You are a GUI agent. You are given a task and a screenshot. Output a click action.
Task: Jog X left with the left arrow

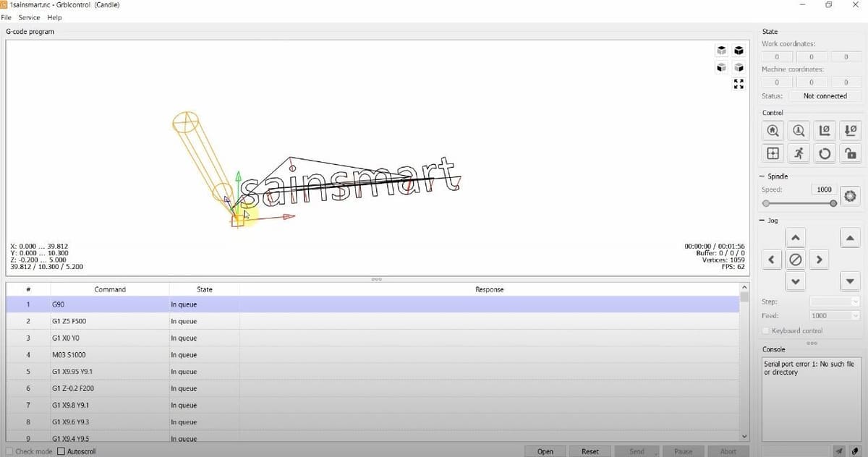(x=772, y=259)
